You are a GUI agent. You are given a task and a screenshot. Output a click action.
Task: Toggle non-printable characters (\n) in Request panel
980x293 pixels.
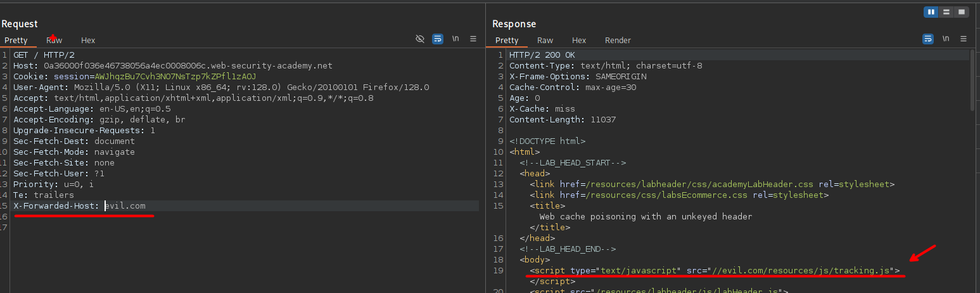(x=455, y=39)
